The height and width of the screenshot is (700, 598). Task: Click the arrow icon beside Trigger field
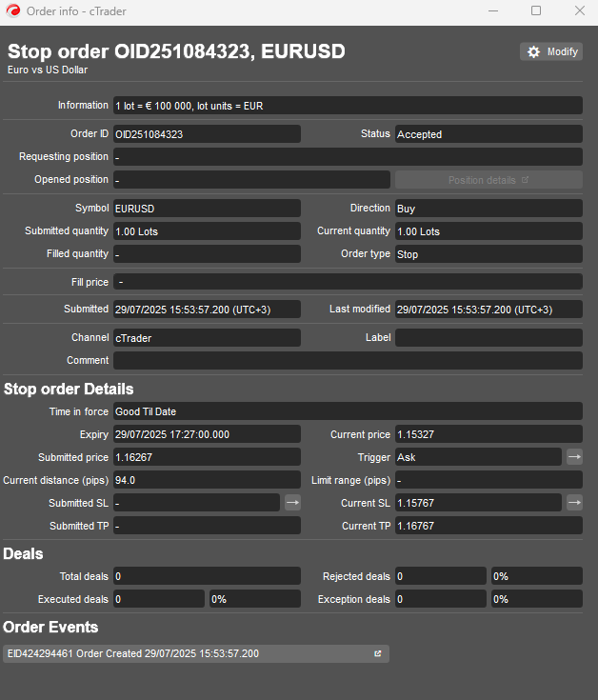574,457
